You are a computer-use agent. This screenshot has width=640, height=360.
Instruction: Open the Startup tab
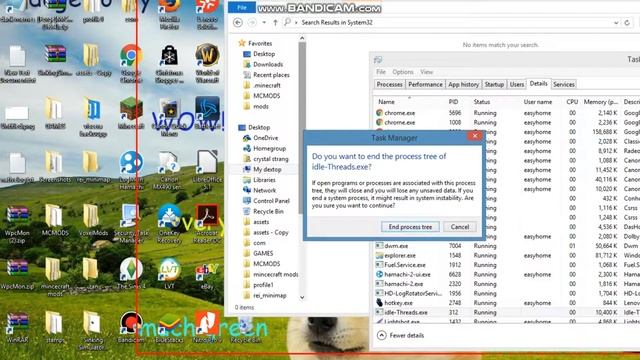494,84
